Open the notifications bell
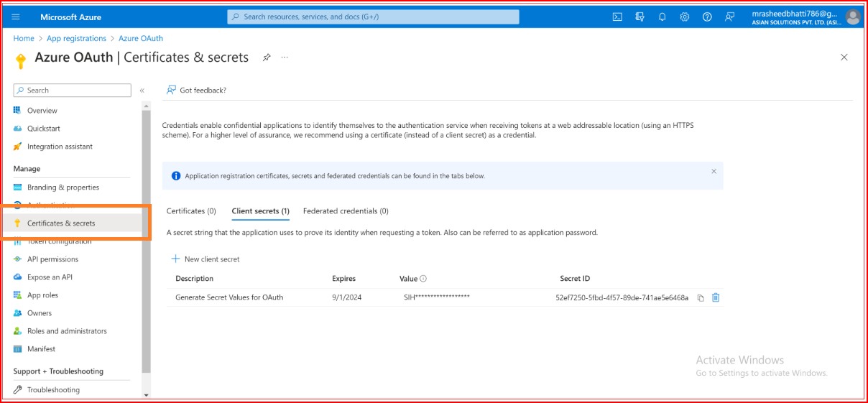This screenshot has height=403, width=868. pyautogui.click(x=662, y=17)
